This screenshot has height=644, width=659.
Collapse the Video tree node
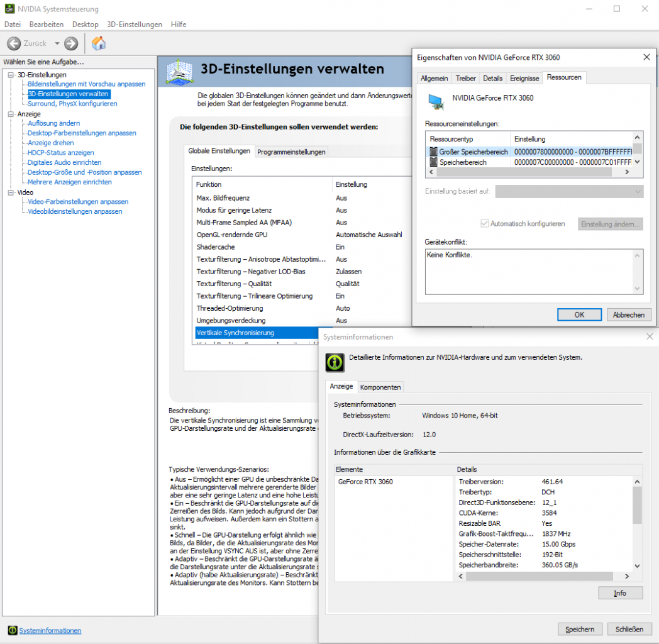tap(11, 192)
